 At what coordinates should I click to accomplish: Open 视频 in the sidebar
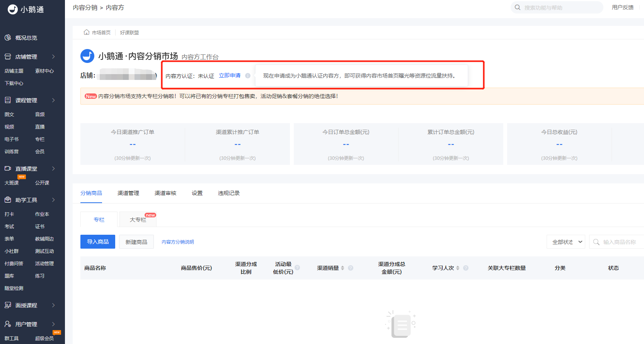9,127
